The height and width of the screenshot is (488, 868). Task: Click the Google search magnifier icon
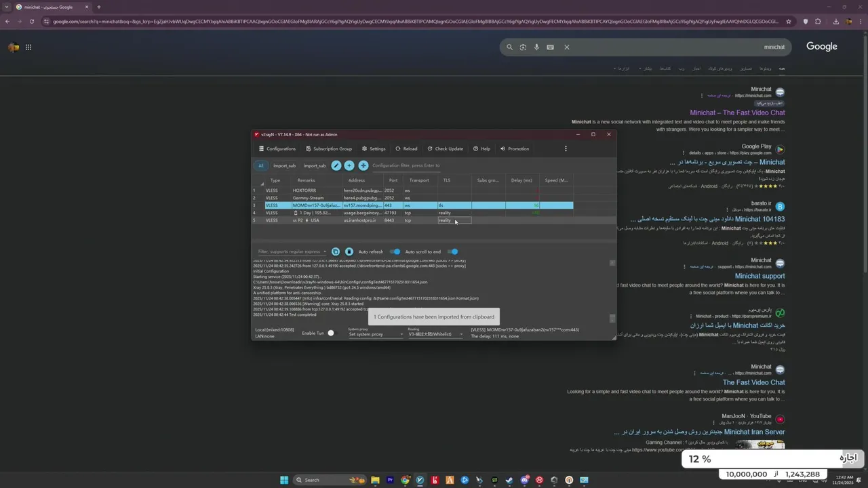[509, 47]
